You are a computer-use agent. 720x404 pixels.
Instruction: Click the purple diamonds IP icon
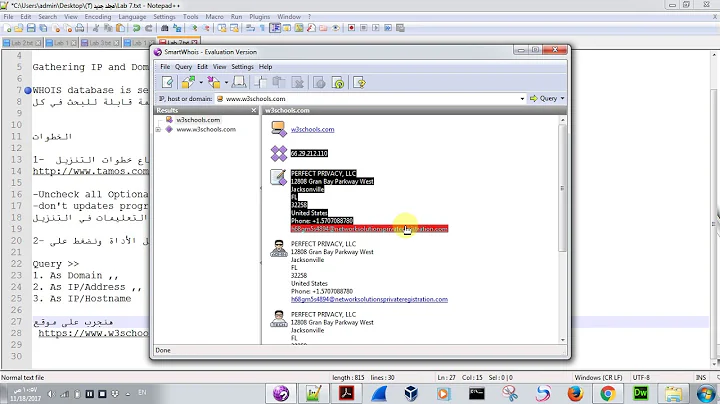click(278, 153)
